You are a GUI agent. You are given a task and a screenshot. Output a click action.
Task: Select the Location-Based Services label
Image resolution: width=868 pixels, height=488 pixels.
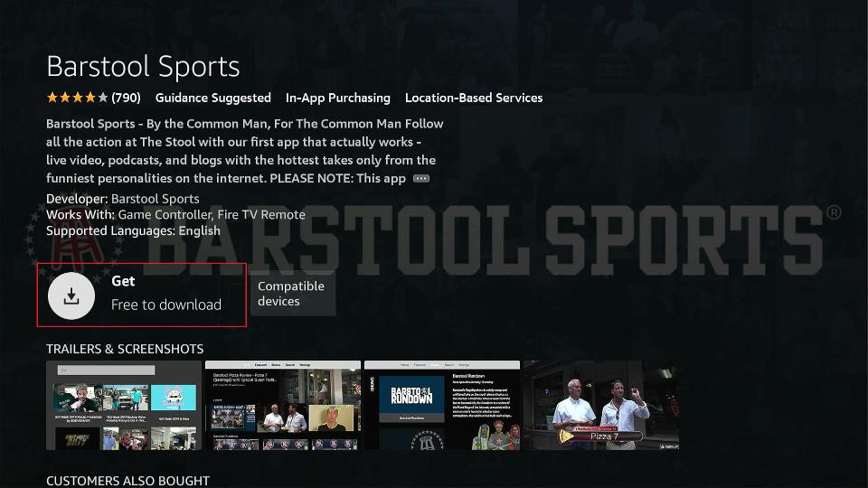tap(474, 98)
